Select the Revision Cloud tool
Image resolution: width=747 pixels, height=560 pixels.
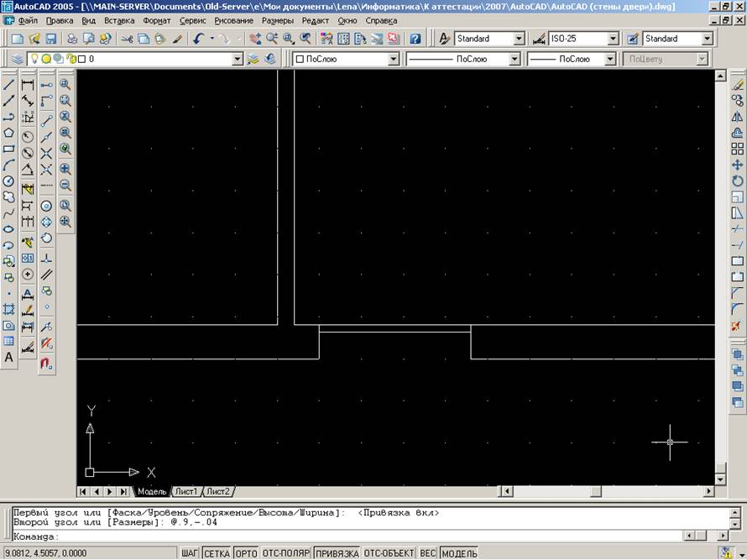(8, 196)
